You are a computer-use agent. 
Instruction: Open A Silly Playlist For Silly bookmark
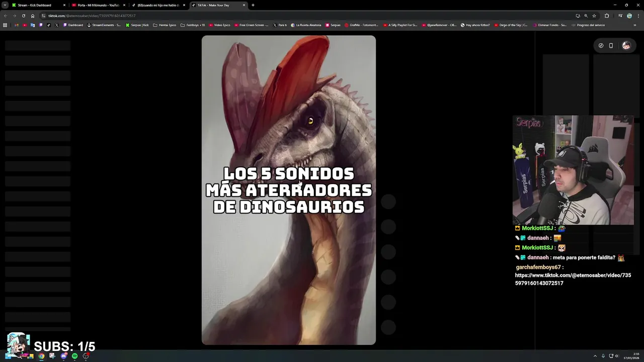point(400,25)
